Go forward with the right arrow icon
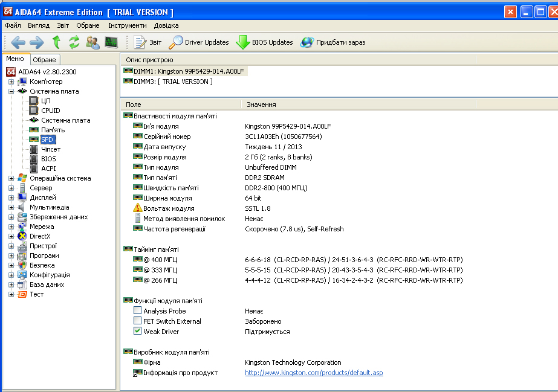Viewport: 558px width, 392px height. [x=37, y=43]
